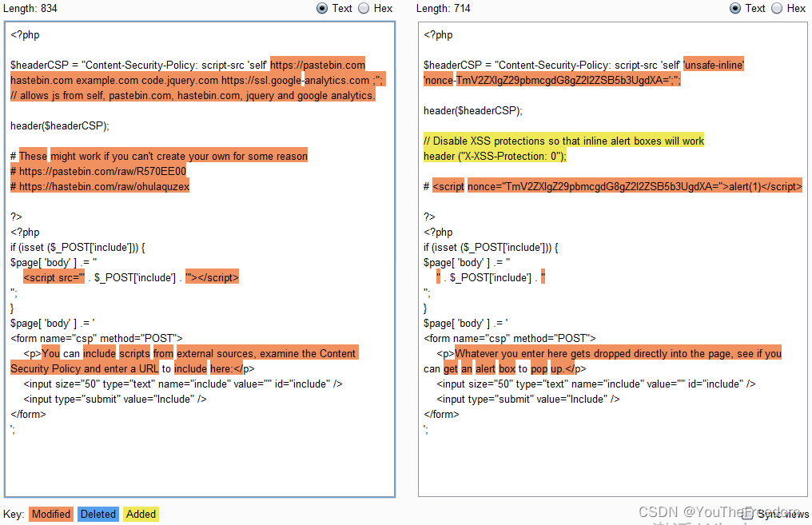Click the '// Disable XSS protections' comment
Screen dimensions: 812x525
click(x=564, y=141)
